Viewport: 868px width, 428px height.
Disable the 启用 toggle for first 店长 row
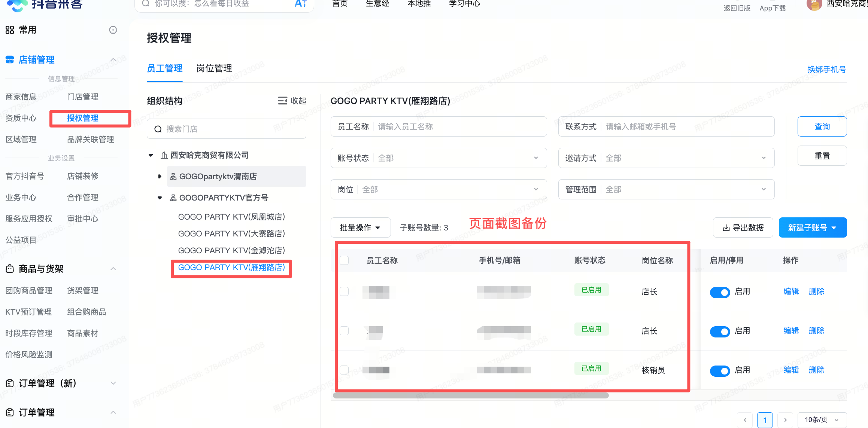720,292
